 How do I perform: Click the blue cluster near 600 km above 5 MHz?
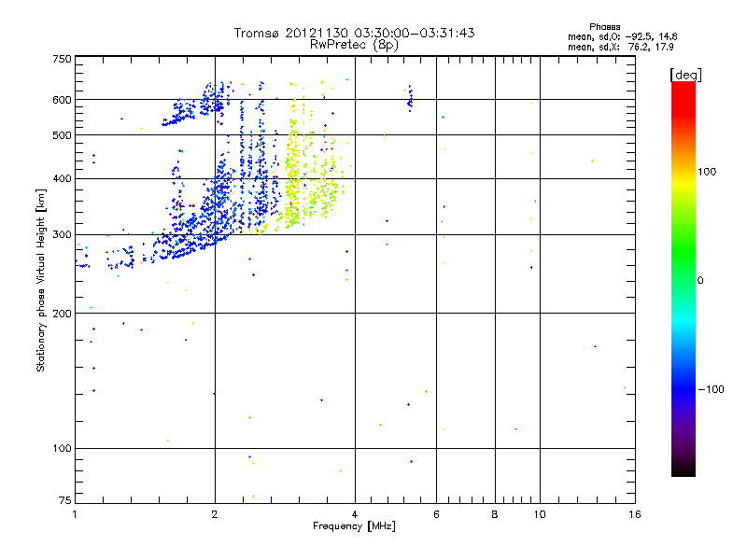(x=410, y=99)
